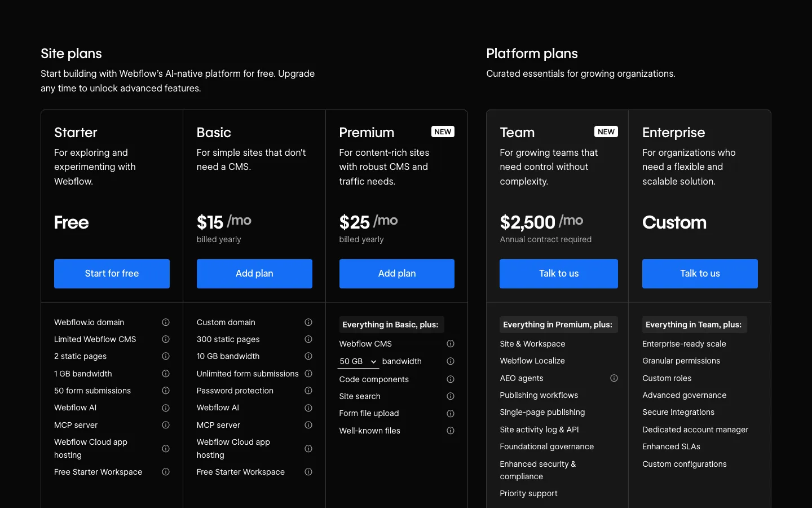The width and height of the screenshot is (812, 508).
Task: Show info for 50 form submissions
Action: pyautogui.click(x=166, y=391)
